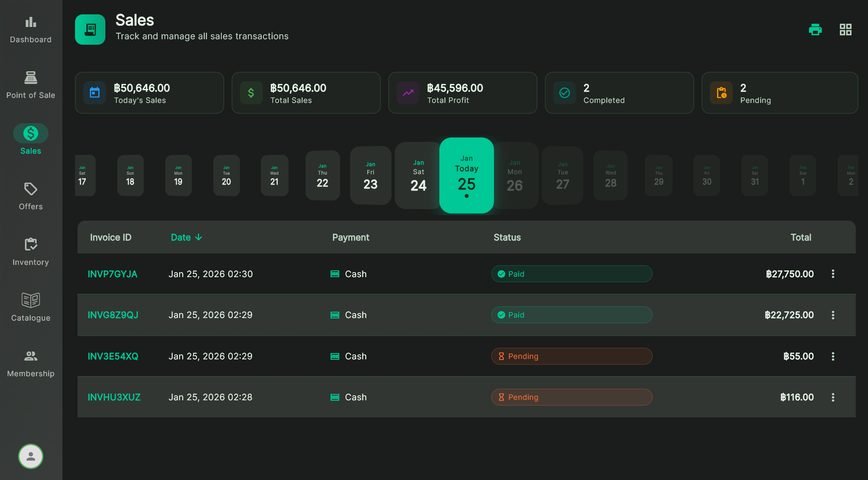The image size is (868, 480).
Task: Open the grid view icon next to printer
Action: 845,30
